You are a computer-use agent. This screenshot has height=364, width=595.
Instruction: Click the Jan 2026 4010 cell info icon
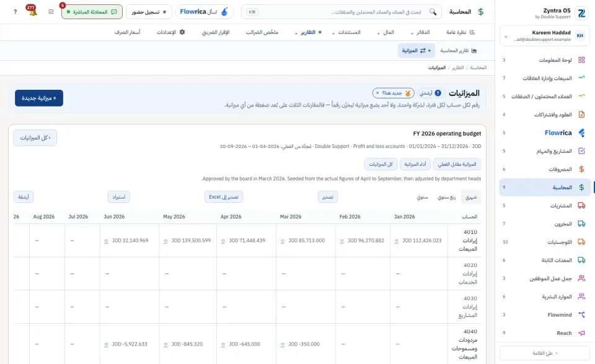coord(396,241)
